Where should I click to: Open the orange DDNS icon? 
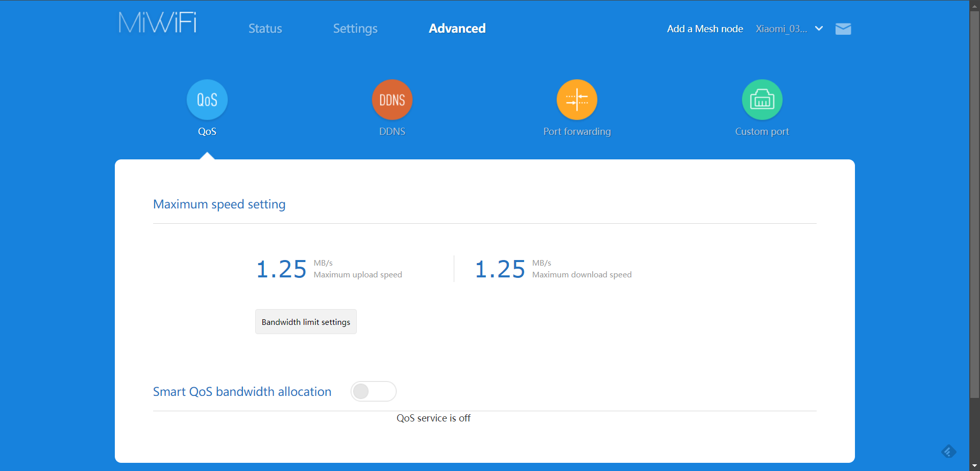coord(392,100)
